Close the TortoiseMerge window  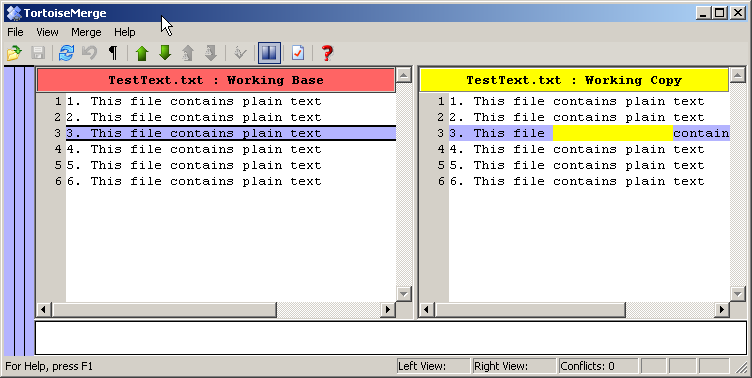pos(738,13)
